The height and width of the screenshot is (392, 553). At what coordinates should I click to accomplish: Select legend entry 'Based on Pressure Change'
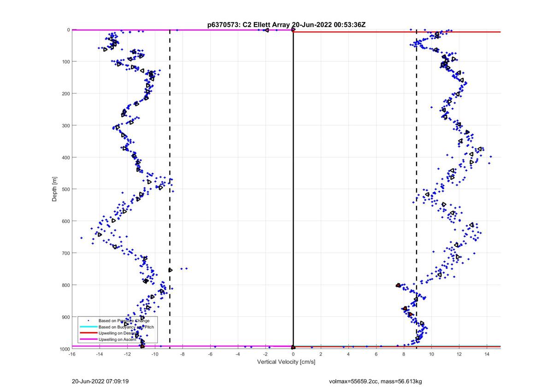click(x=124, y=321)
